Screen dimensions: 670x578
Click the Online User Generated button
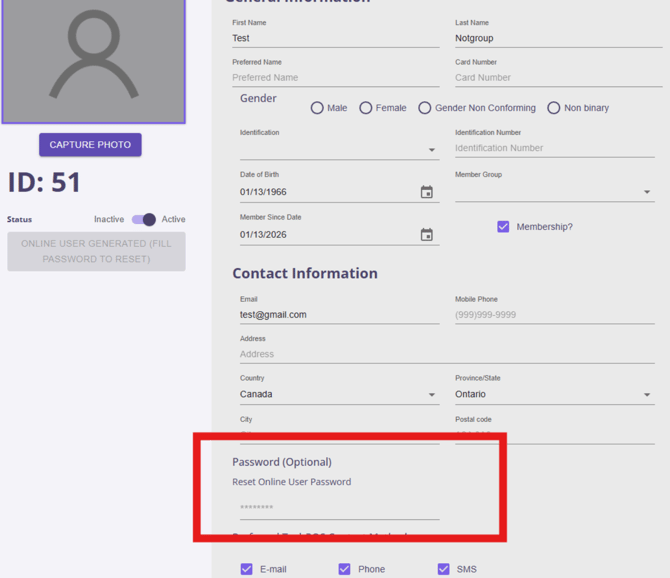click(96, 251)
